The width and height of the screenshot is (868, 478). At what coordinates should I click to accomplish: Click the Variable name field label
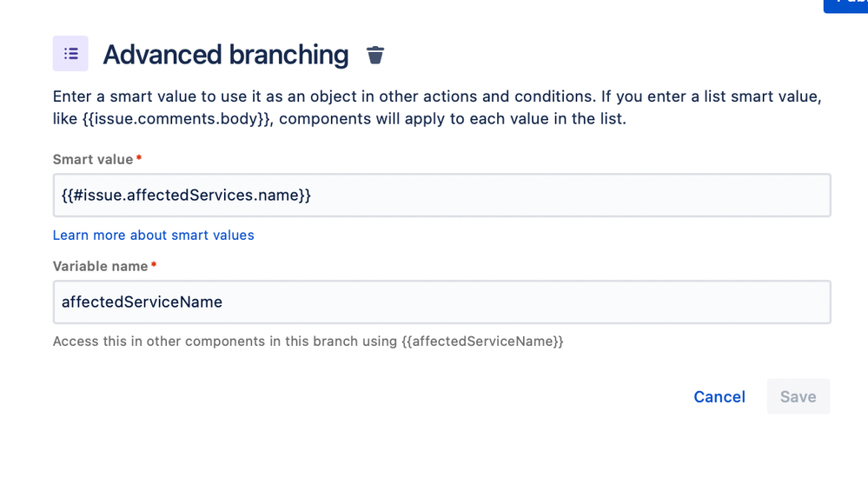click(100, 267)
